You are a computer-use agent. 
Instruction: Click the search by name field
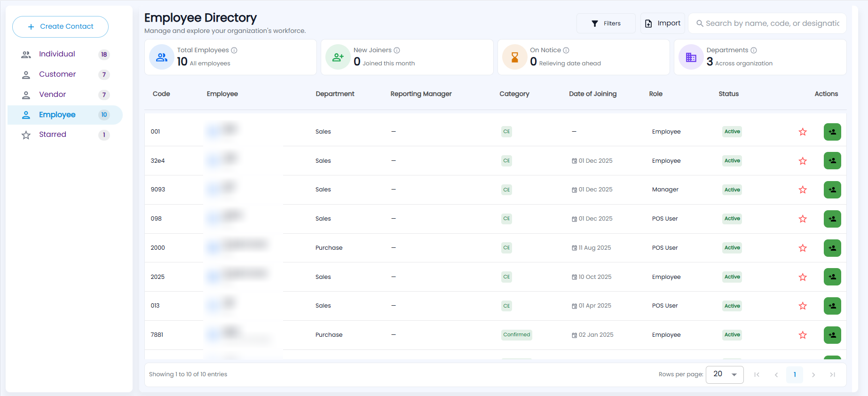[767, 24]
